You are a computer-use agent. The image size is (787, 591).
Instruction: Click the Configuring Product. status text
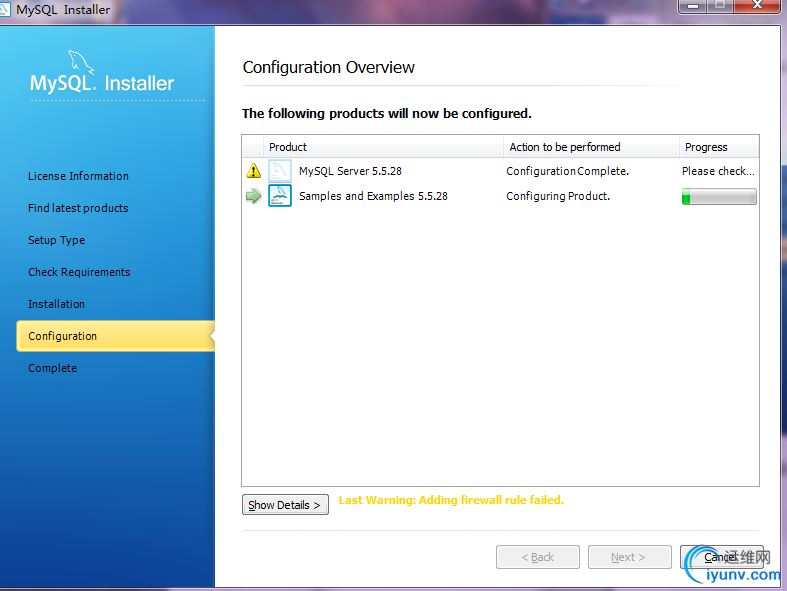coord(558,196)
